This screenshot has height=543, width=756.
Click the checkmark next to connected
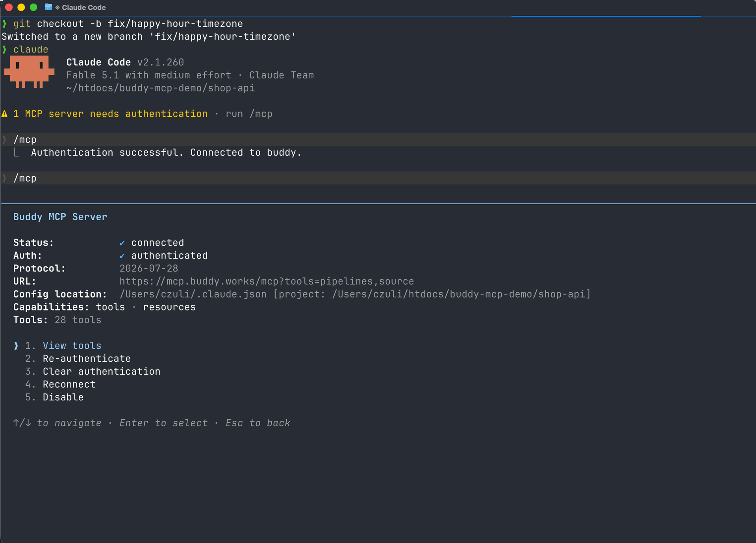point(122,243)
